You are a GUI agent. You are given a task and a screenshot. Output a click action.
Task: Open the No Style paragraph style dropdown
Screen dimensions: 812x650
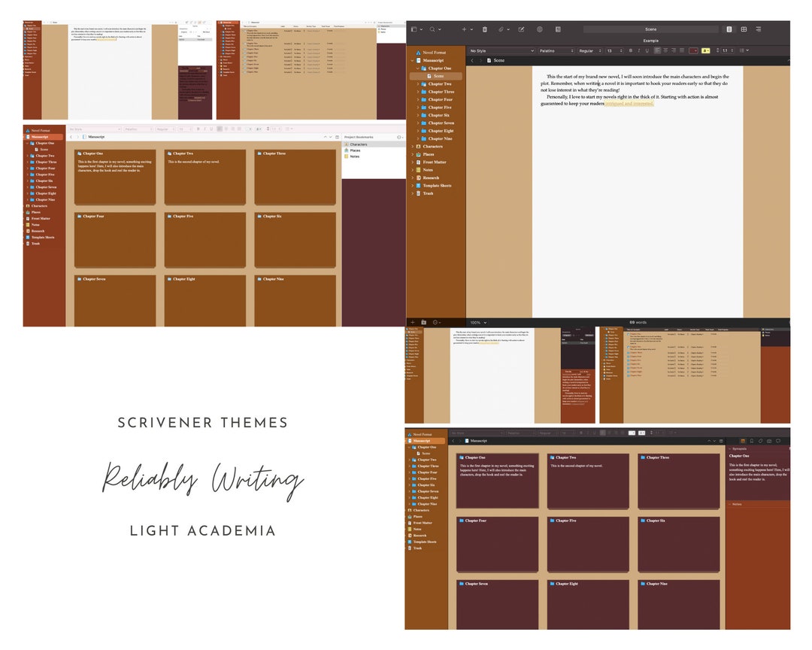tap(501, 51)
